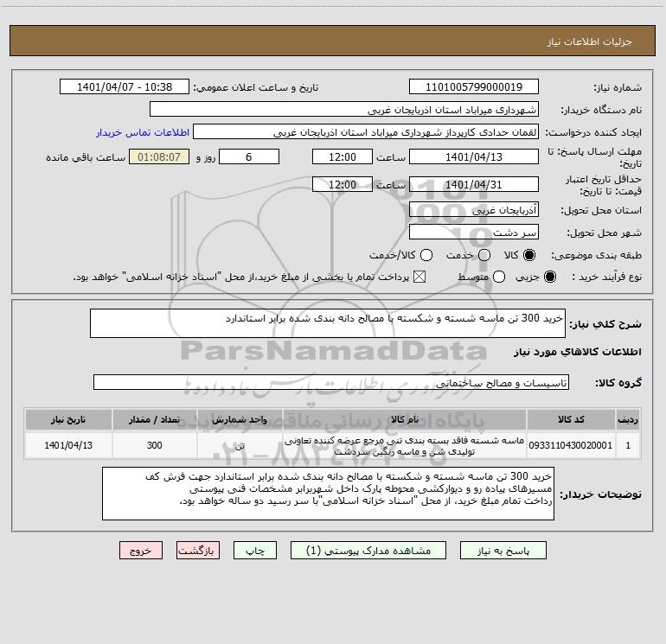Open اطلاعات تماس خریدار link
Image resolution: width=666 pixels, height=644 pixels.
click(143, 132)
